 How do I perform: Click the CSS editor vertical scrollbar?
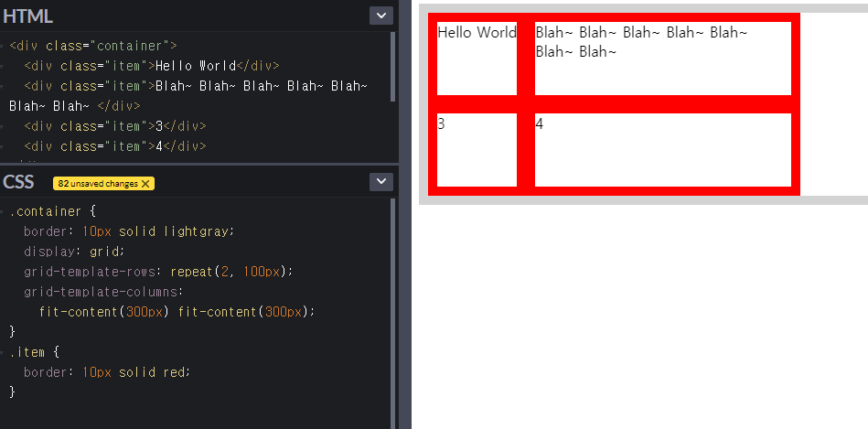tap(393, 313)
